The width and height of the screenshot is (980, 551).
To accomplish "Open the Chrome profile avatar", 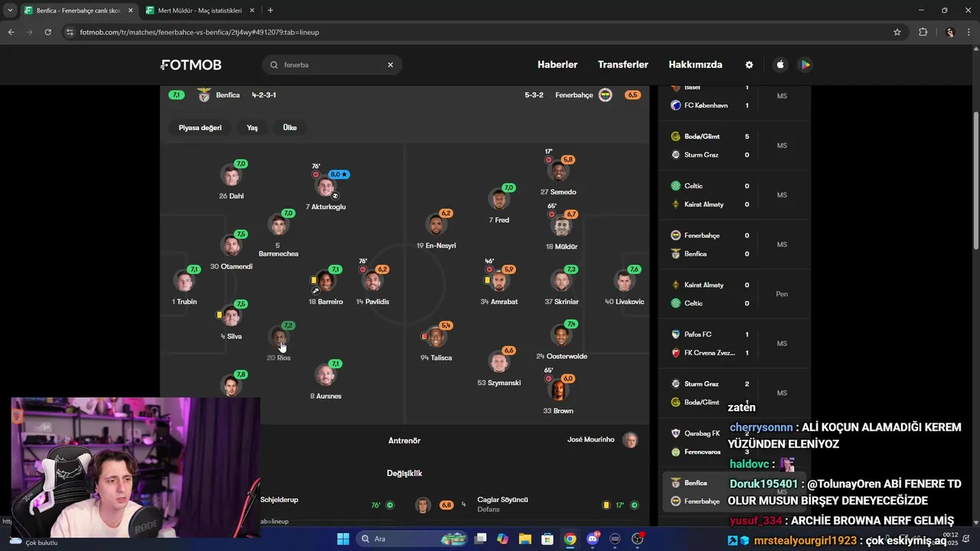I will pos(950,32).
